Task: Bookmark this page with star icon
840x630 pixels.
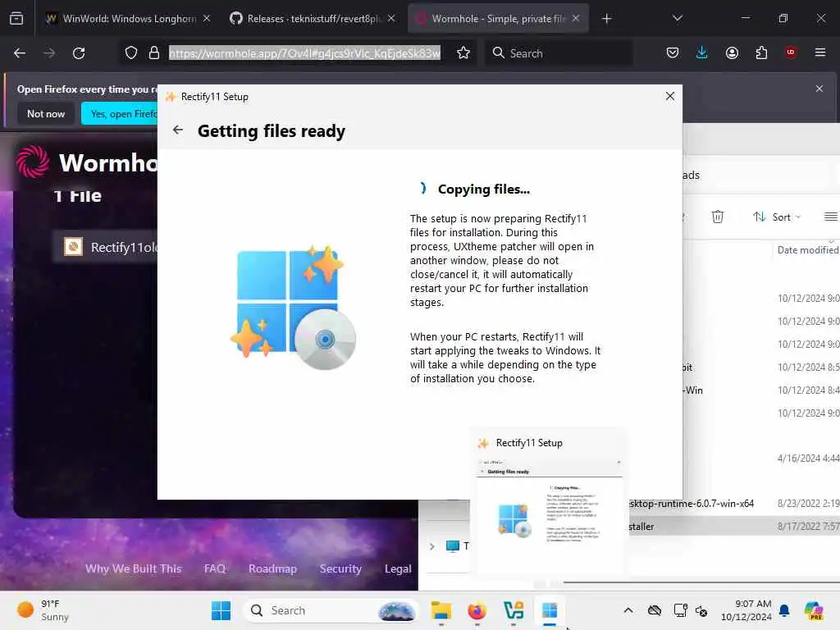Action: [463, 53]
